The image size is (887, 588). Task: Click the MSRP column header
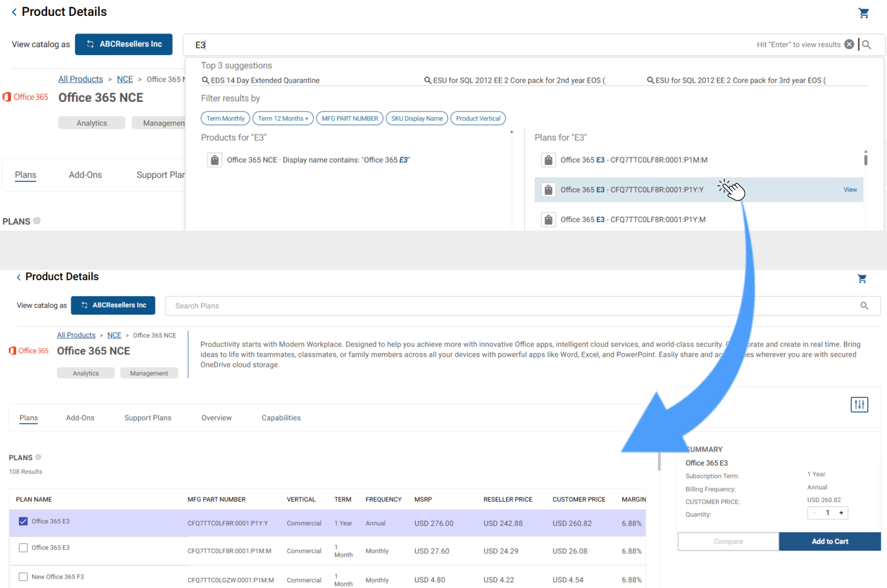tap(424, 499)
